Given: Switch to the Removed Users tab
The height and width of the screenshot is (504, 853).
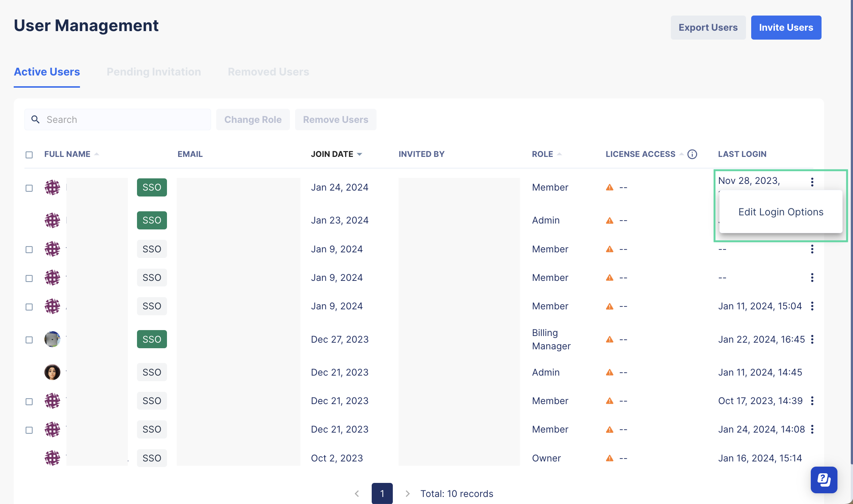Looking at the screenshot, I should (x=268, y=71).
